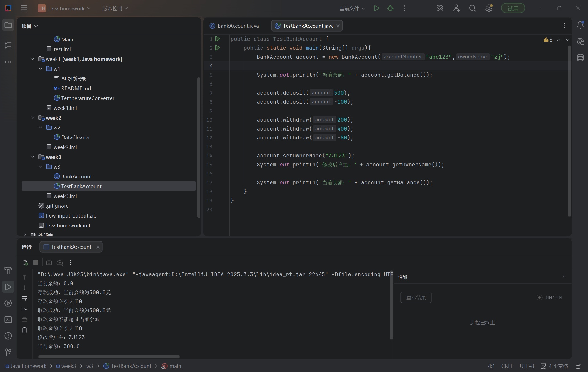
Task: Click the Debug bug icon in toolbar
Action: (390, 8)
